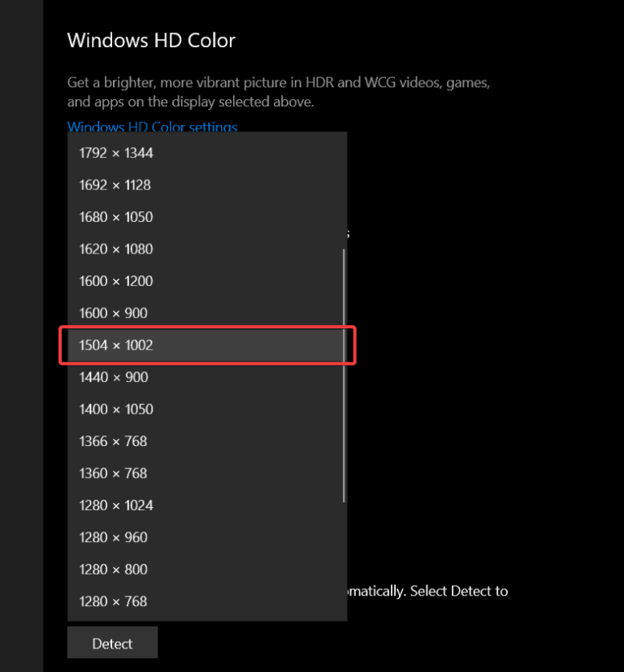Select the 1360 × 768 entry
The width and height of the screenshot is (624, 672).
click(114, 473)
